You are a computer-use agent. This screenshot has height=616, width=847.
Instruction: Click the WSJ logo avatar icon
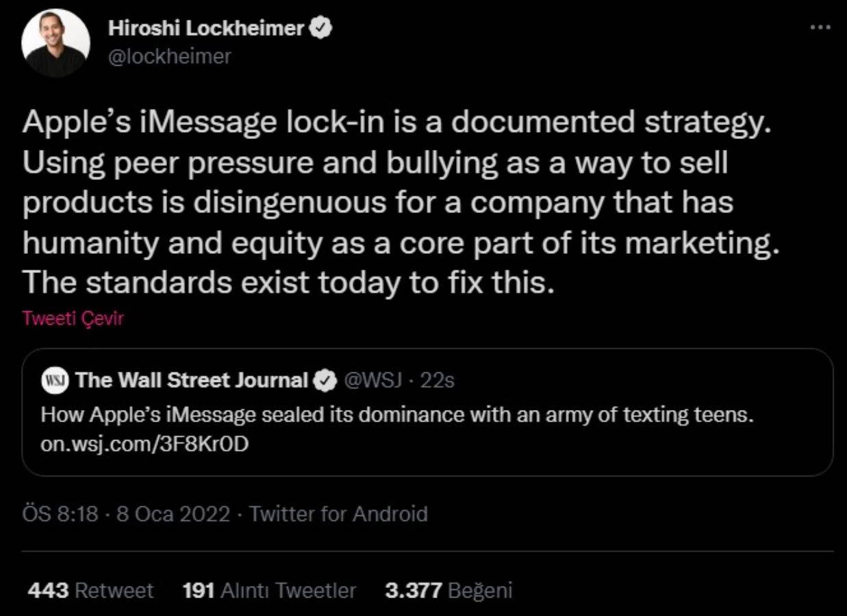(53, 380)
